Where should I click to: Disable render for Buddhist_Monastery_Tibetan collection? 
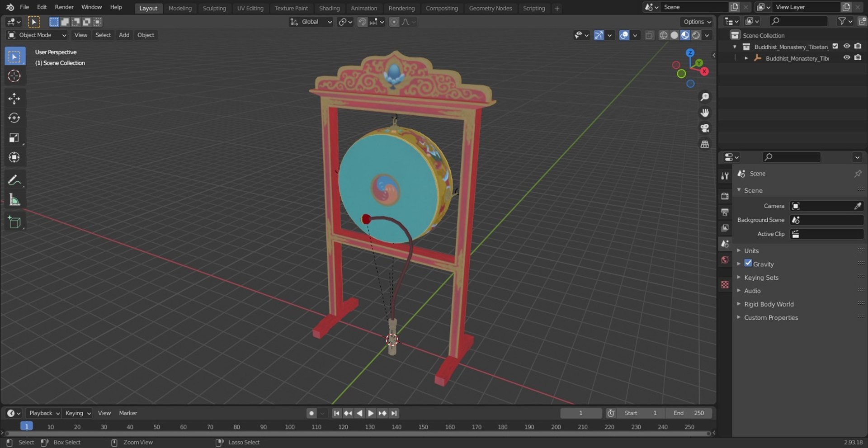coord(858,46)
